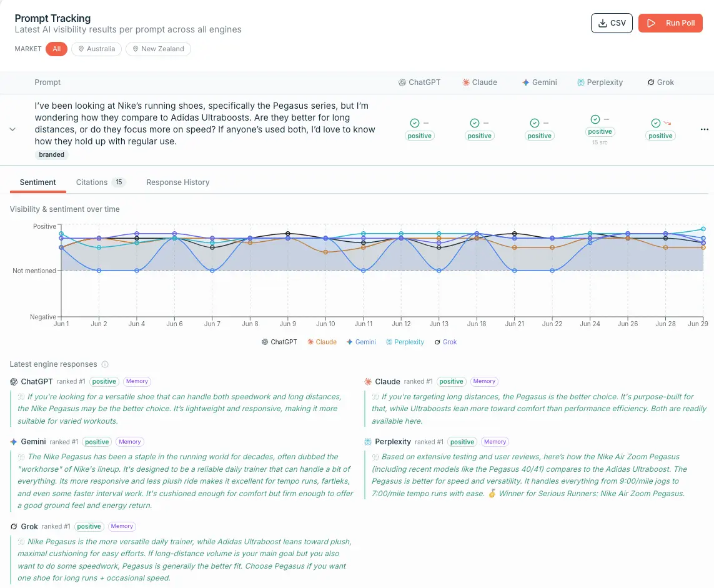Open the Response History tab

[178, 182]
